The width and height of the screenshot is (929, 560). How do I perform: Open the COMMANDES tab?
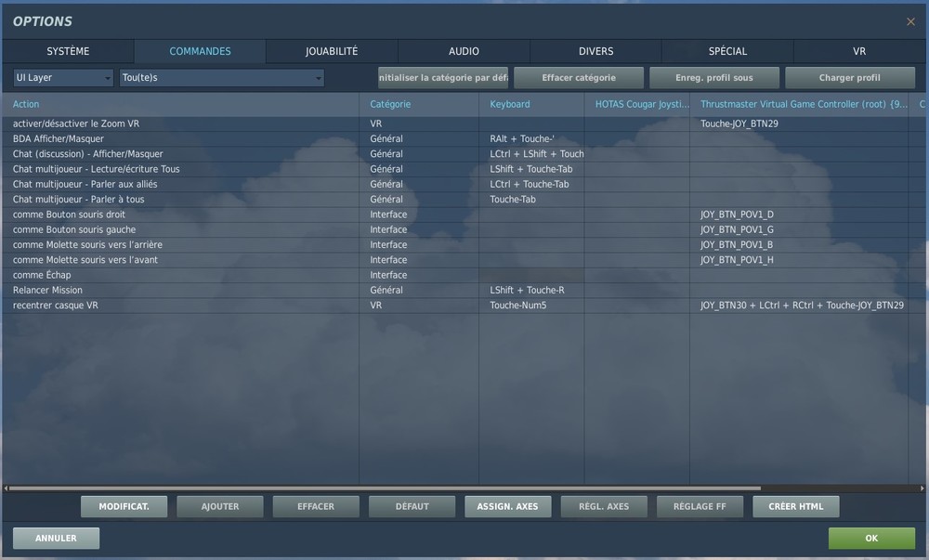(201, 51)
